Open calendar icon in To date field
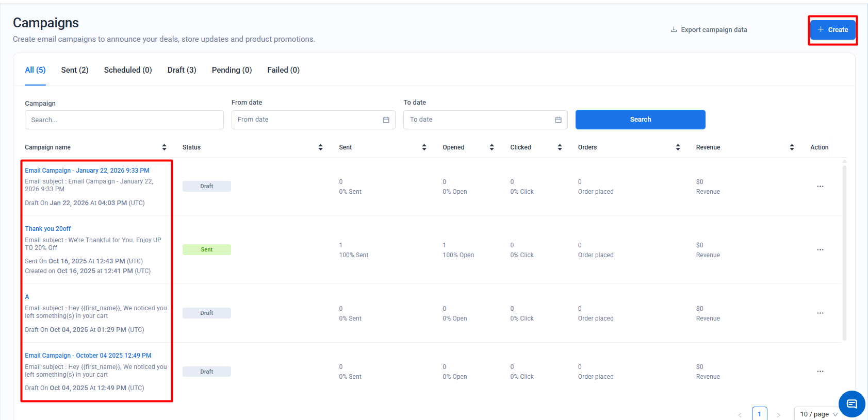This screenshot has height=420, width=868. tap(558, 120)
